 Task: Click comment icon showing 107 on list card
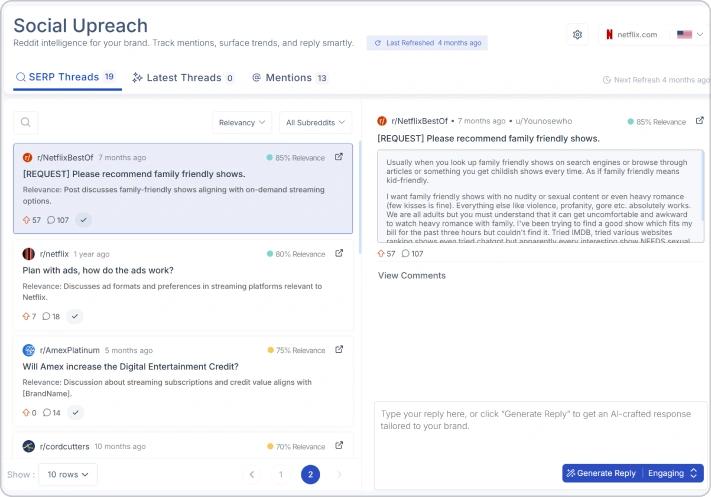pyautogui.click(x=51, y=220)
